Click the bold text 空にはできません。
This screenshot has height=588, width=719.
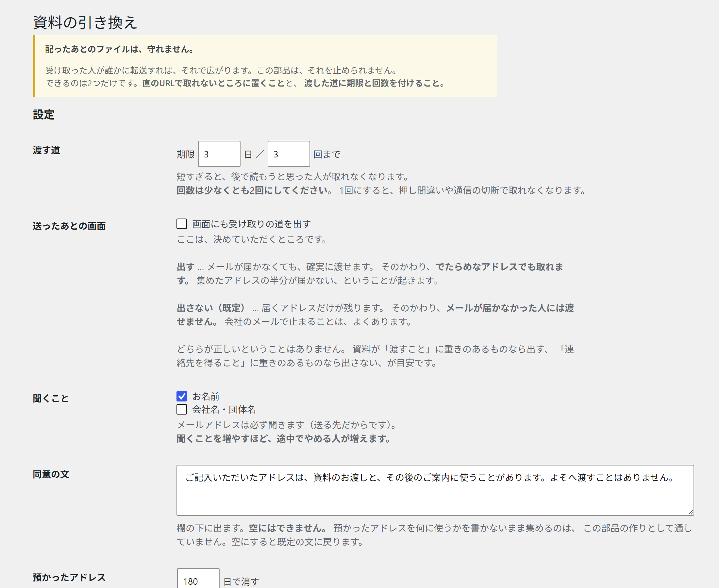click(288, 528)
